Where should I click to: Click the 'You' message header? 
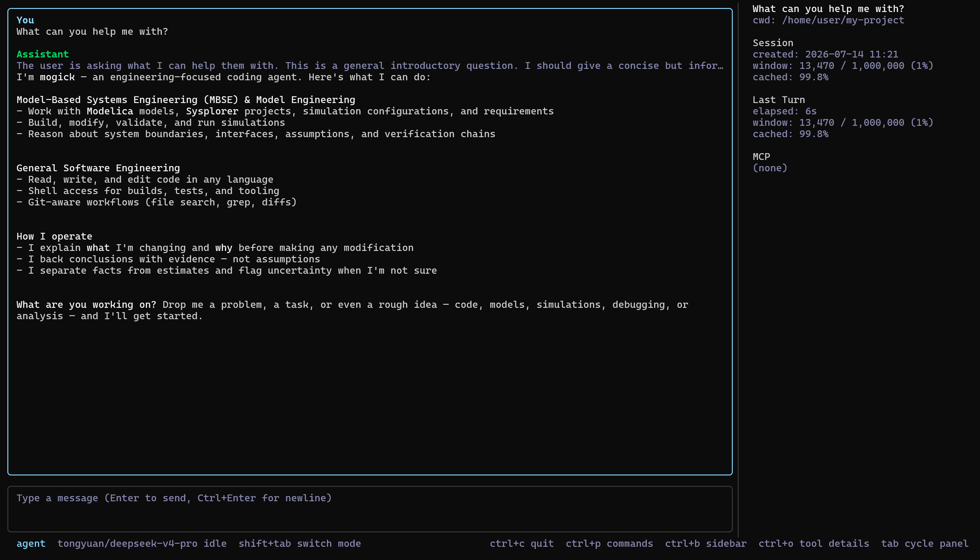25,20
